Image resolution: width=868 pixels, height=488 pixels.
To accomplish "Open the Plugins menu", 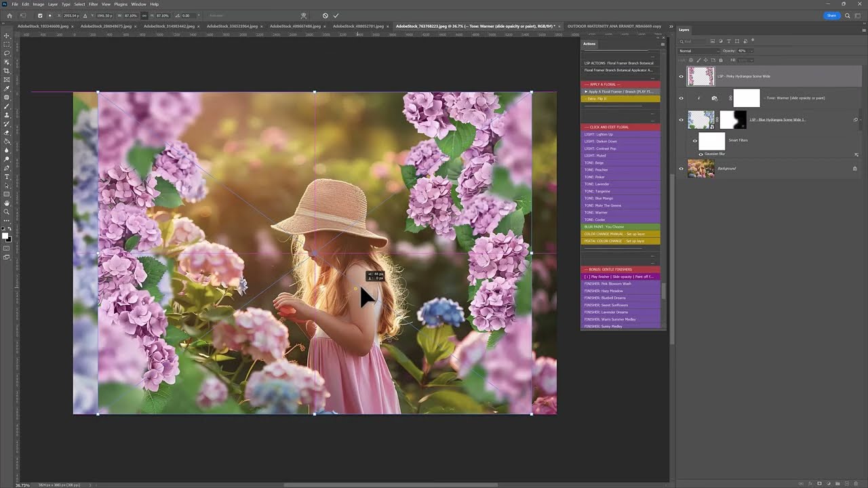I will (x=121, y=4).
